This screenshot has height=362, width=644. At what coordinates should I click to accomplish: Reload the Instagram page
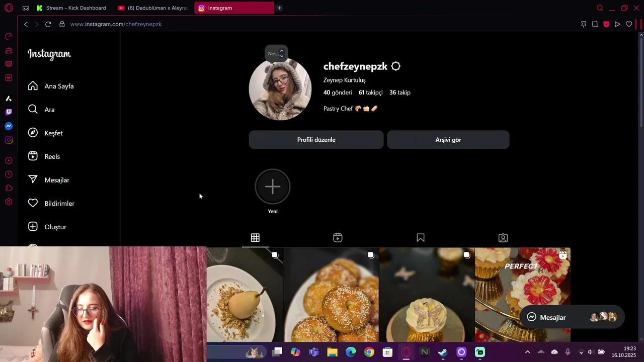tap(48, 24)
